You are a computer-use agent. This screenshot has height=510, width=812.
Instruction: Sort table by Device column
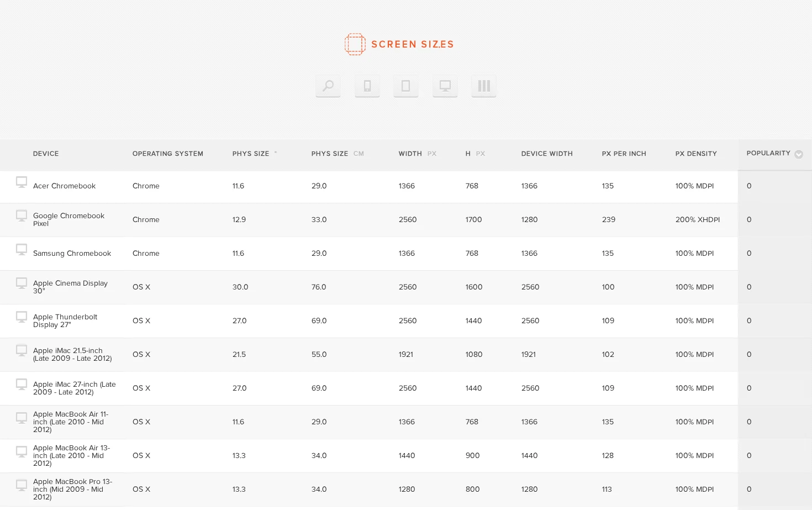tap(46, 154)
